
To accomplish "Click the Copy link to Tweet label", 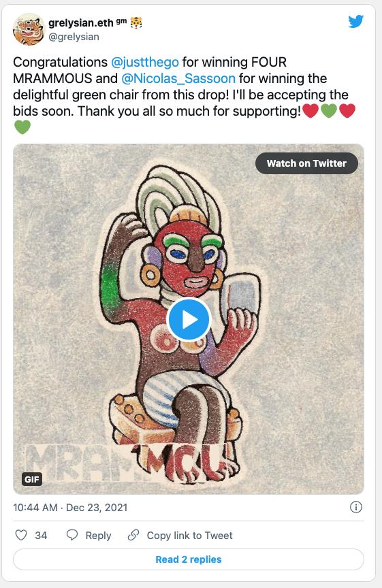I will [x=189, y=535].
